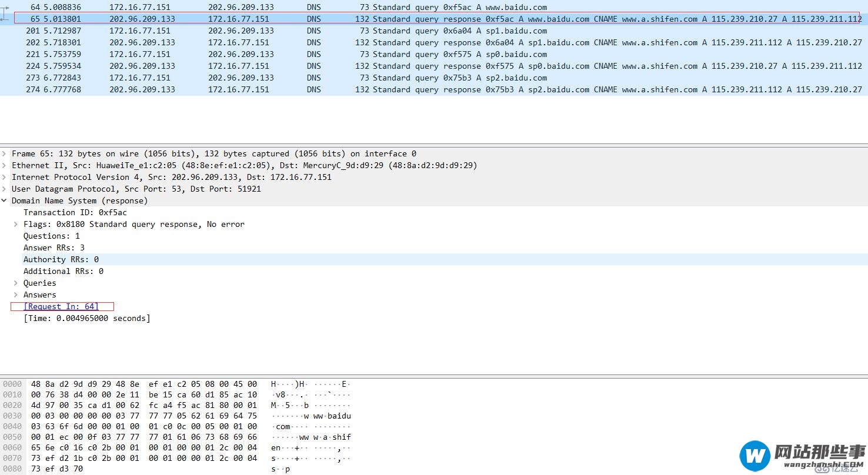The width and height of the screenshot is (868, 475).
Task: Click hex offset 0030 row bytes
Action: coord(144,416)
